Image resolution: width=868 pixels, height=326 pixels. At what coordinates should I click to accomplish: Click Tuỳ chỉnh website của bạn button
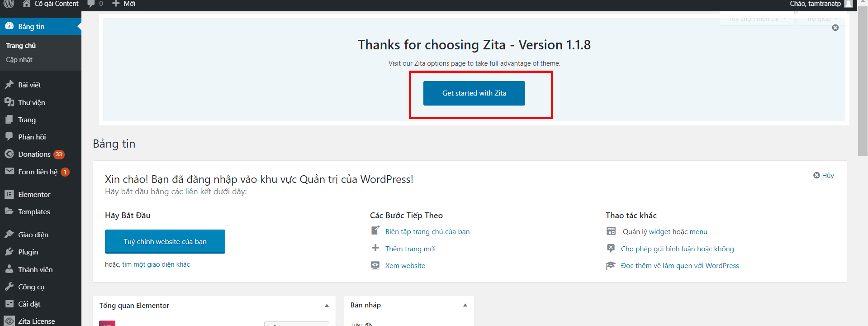pos(165,242)
